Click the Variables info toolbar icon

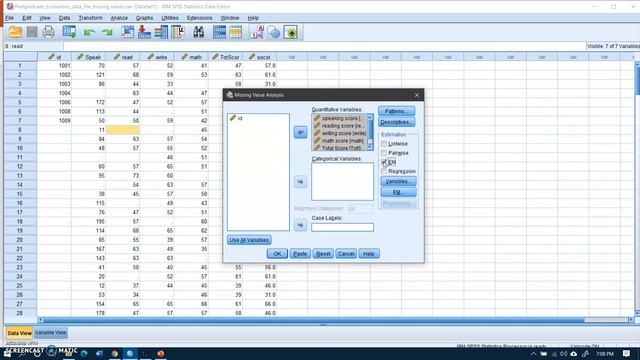(x=161, y=32)
